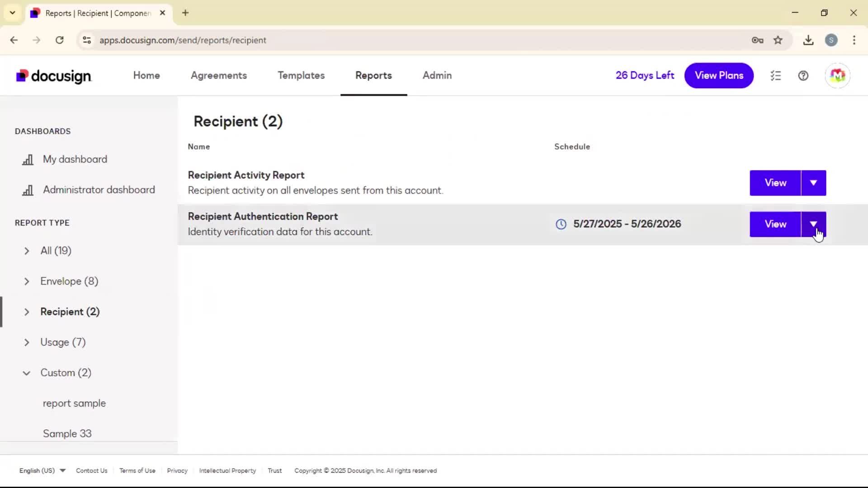The image size is (868, 488).
Task: Open the user profile avatar
Action: point(838,75)
